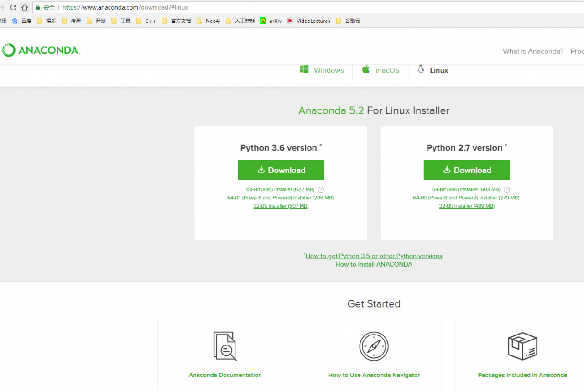
Task: Click 64-Bit (x86) Installer (603 MB) link
Action: pos(466,189)
